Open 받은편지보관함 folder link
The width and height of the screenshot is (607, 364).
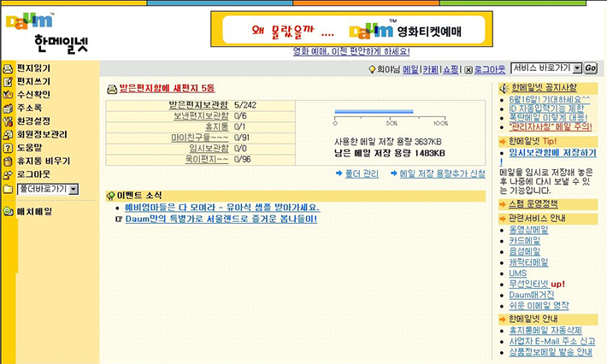click(x=198, y=105)
